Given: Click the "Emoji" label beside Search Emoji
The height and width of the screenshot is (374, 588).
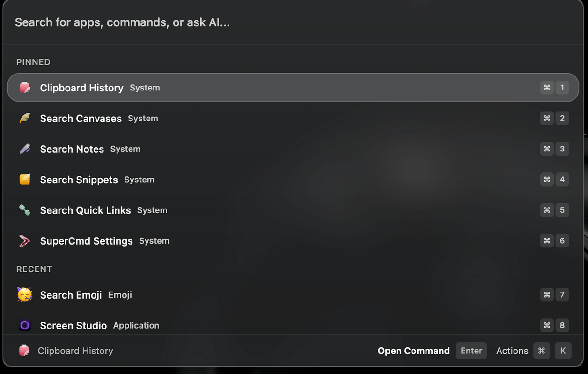Looking at the screenshot, I should [x=120, y=295].
